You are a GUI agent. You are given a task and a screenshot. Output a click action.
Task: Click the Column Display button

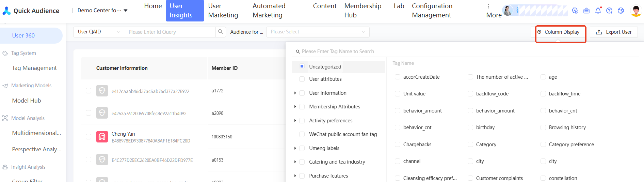[561, 32]
